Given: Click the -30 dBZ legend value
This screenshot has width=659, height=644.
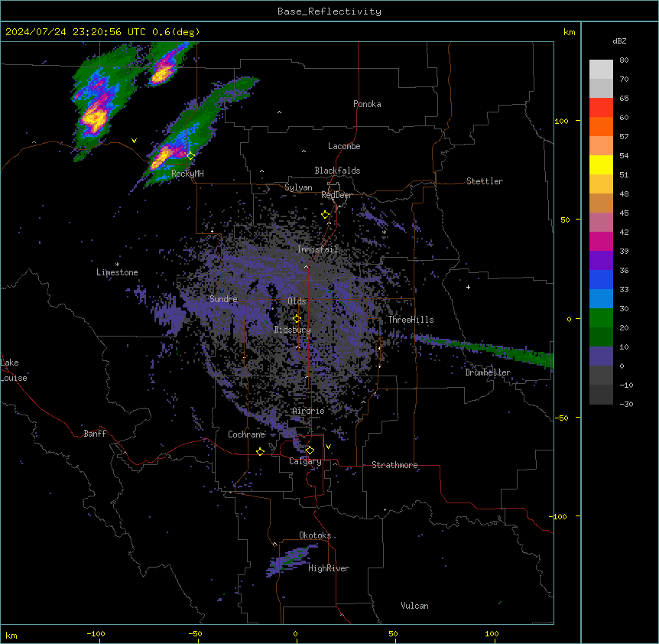Looking at the screenshot, I should click(626, 405).
